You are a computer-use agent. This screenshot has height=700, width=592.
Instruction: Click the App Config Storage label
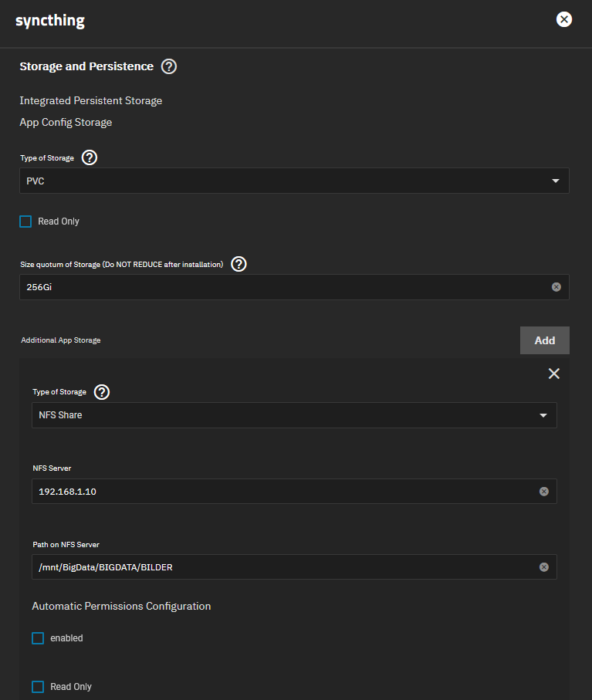click(66, 122)
